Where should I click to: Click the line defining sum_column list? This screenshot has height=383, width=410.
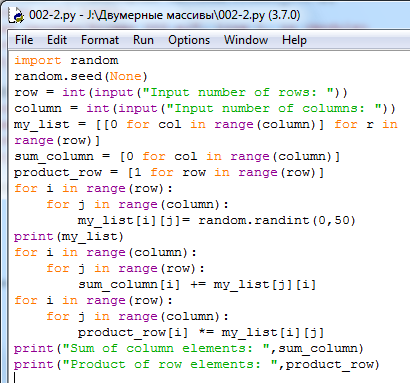177,156
